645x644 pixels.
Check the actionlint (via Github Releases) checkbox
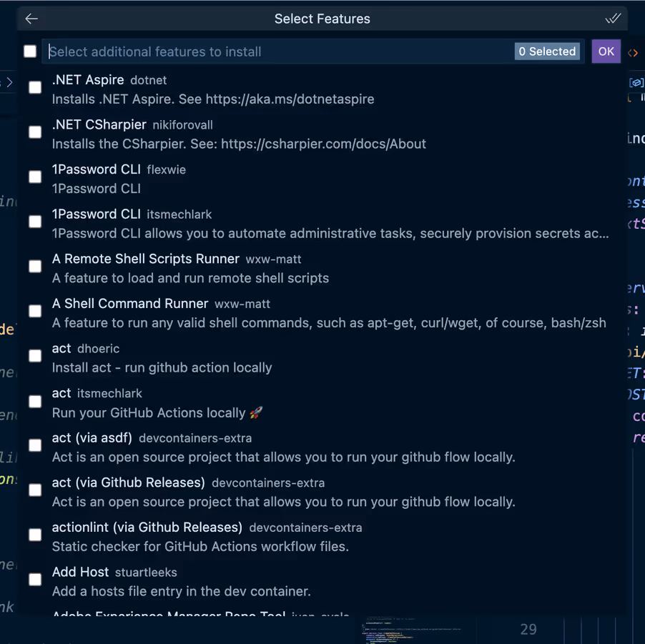coord(35,535)
